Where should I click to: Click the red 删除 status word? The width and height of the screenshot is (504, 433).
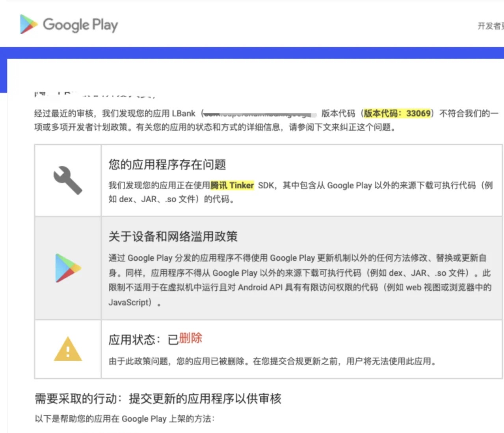pyautogui.click(x=191, y=338)
